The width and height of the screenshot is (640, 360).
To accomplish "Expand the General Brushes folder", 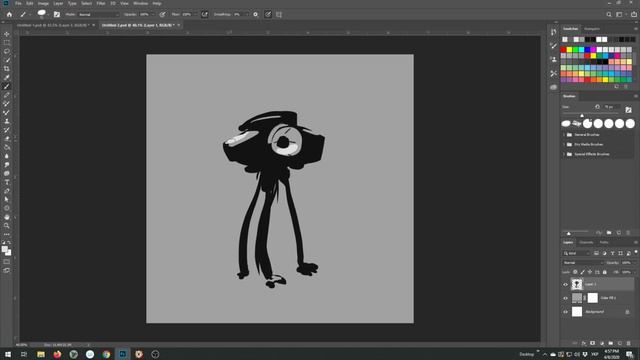I will point(564,135).
